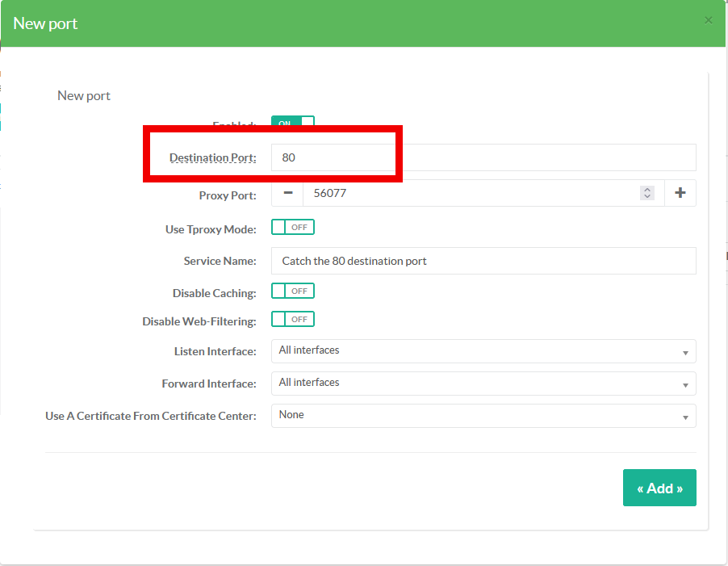Open the Listen Interface dropdown
Screen dimensions: 728x566
pyautogui.click(x=483, y=351)
